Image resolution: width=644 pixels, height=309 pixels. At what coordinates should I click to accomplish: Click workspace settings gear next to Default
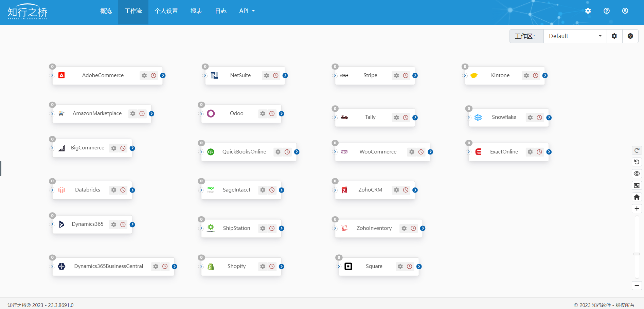click(x=614, y=36)
